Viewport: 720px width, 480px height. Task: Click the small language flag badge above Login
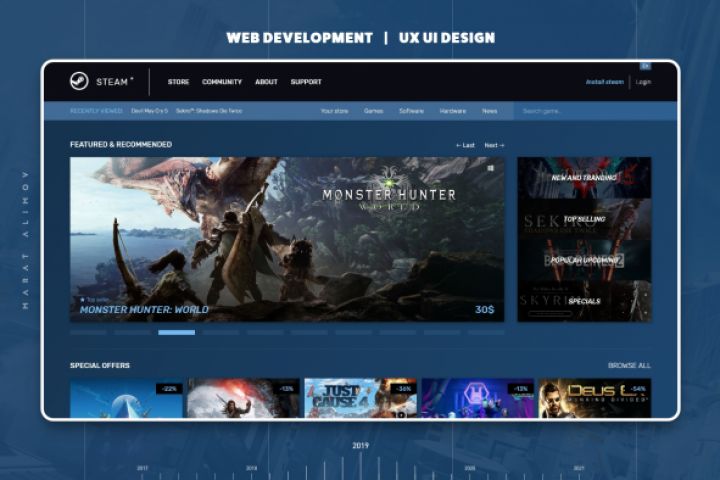pyautogui.click(x=645, y=66)
